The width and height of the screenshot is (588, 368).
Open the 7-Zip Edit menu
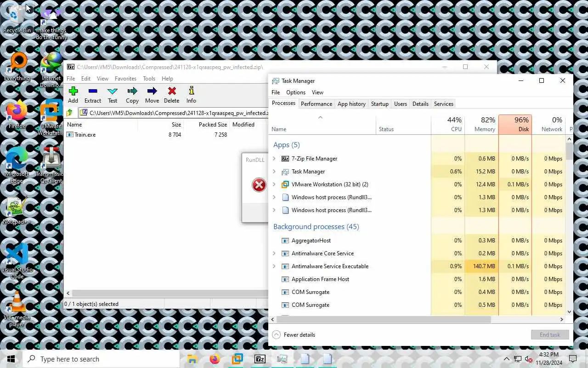pyautogui.click(x=86, y=79)
